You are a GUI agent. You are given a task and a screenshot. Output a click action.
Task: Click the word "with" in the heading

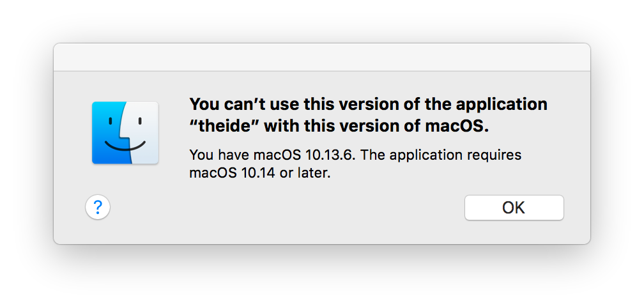pos(281,126)
